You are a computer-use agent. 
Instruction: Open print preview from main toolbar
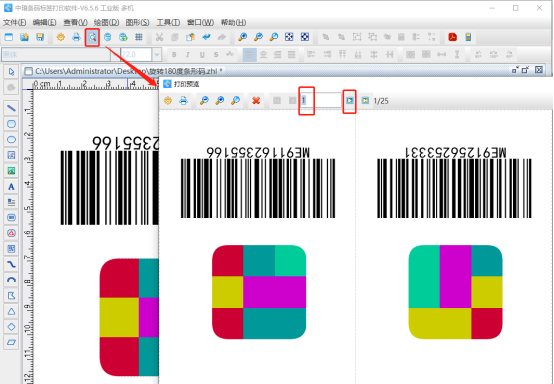92,37
